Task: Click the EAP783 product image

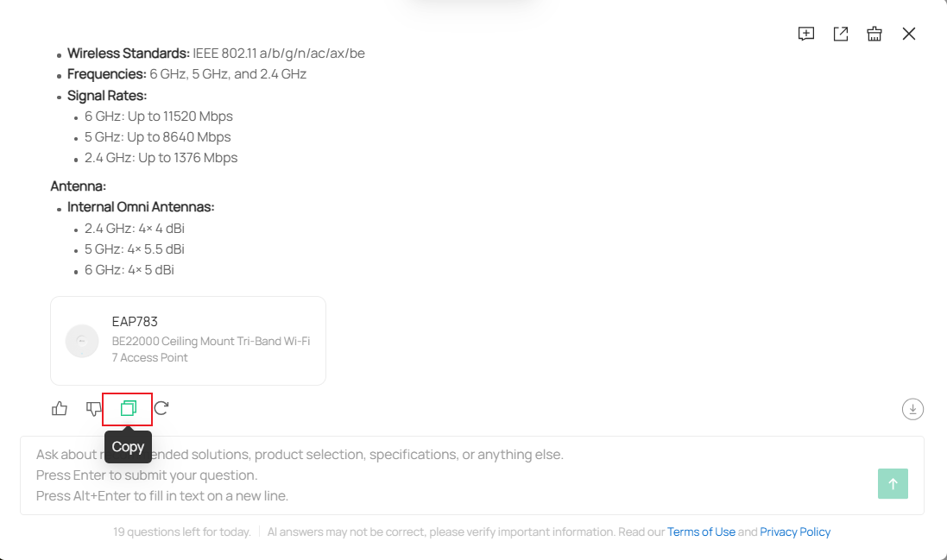Action: pos(82,340)
